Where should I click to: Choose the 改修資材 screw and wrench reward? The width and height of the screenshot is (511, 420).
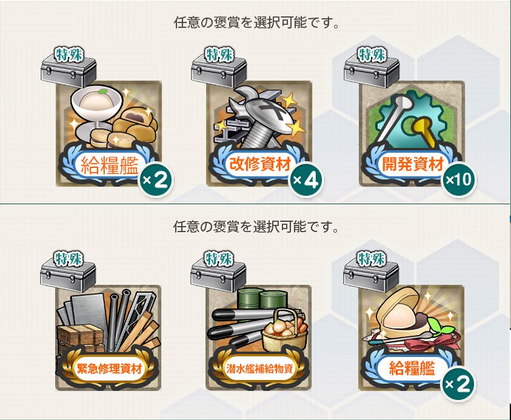[259, 133]
